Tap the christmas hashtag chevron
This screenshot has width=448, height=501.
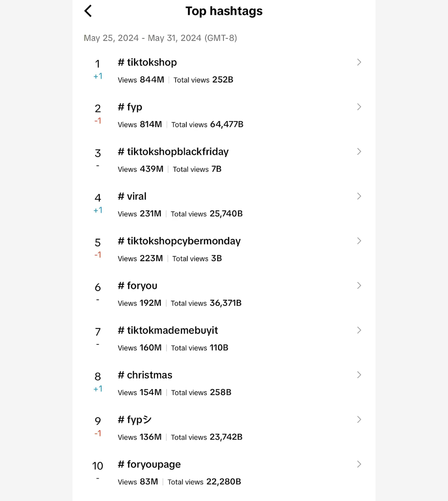[359, 375]
